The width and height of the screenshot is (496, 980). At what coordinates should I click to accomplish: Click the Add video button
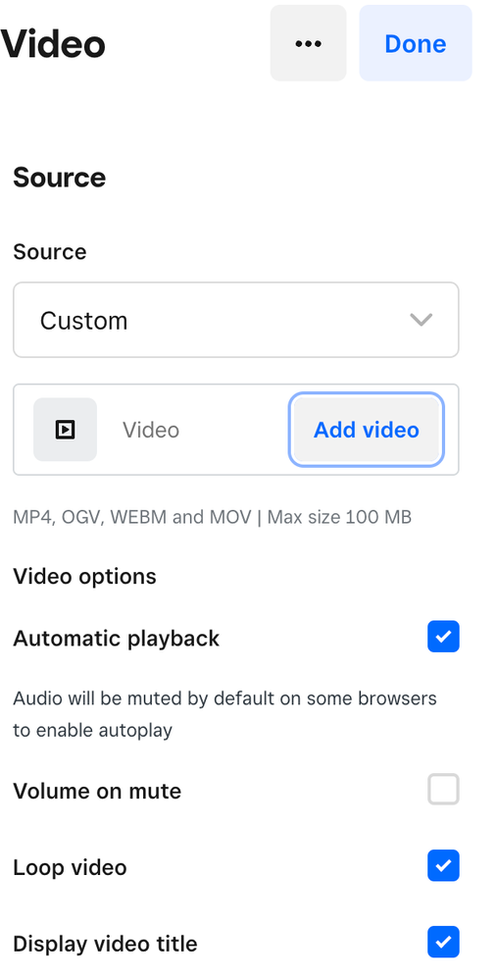click(x=366, y=430)
